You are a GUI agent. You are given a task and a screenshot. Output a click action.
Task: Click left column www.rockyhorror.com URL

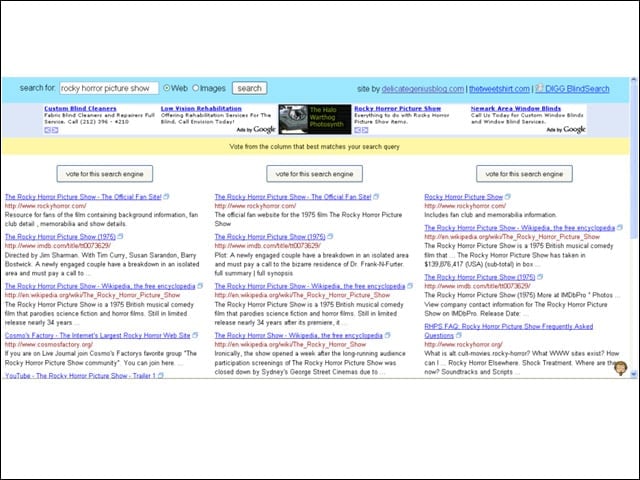point(46,206)
